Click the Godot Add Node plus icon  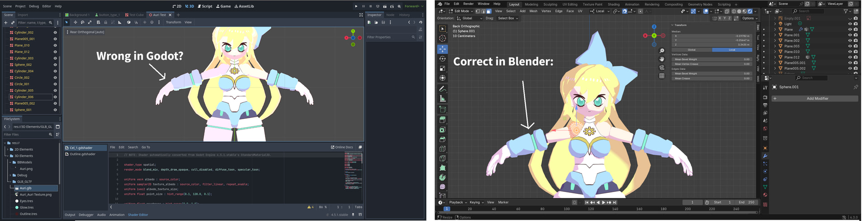tap(6, 23)
